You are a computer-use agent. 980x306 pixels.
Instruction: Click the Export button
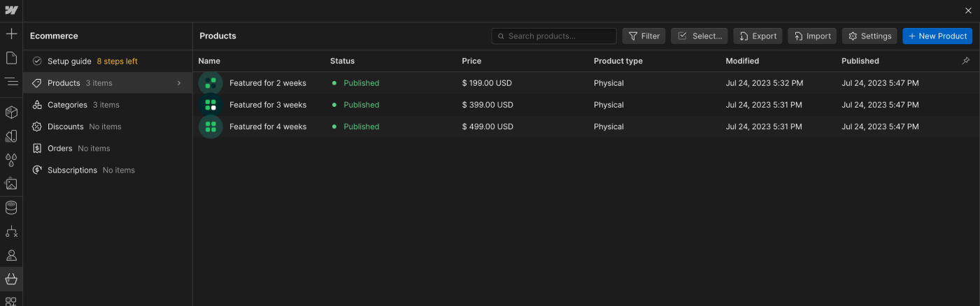(x=758, y=36)
